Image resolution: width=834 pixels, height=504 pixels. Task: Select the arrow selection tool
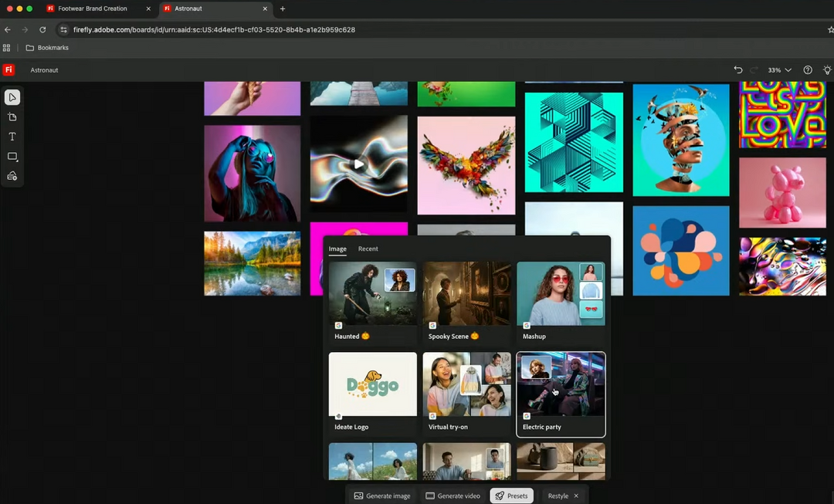tap(12, 97)
